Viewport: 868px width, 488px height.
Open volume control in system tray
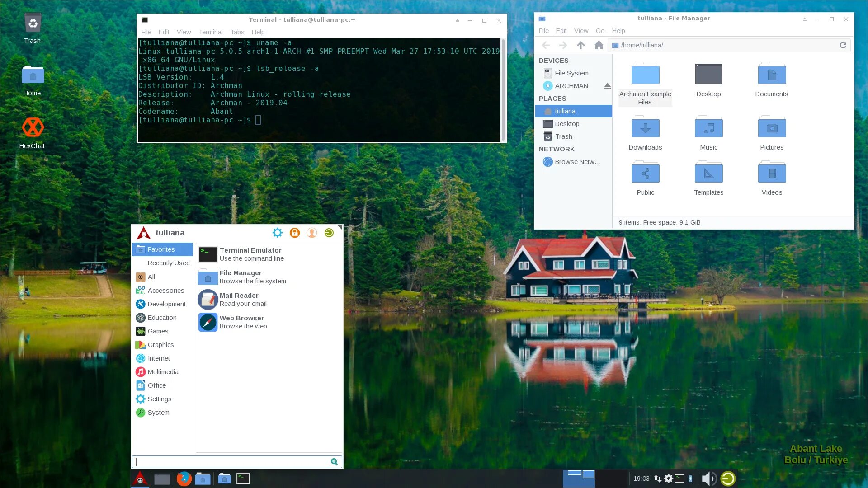pos(708,479)
